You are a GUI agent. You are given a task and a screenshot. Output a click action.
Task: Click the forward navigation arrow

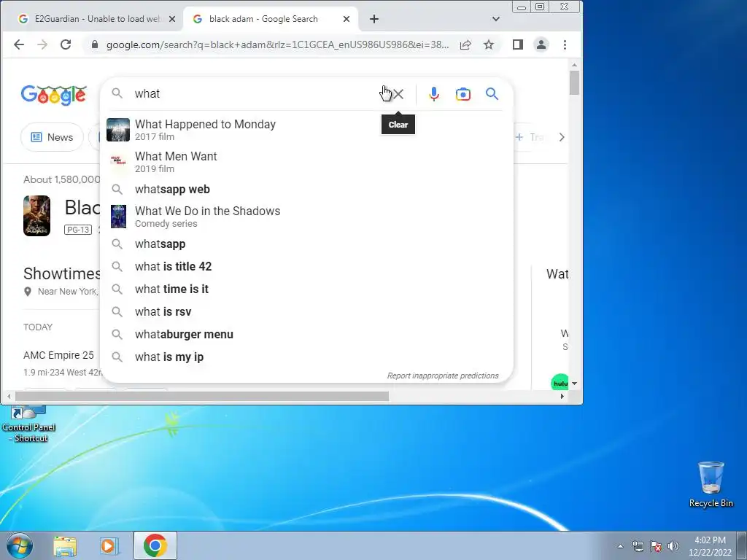[42, 44]
